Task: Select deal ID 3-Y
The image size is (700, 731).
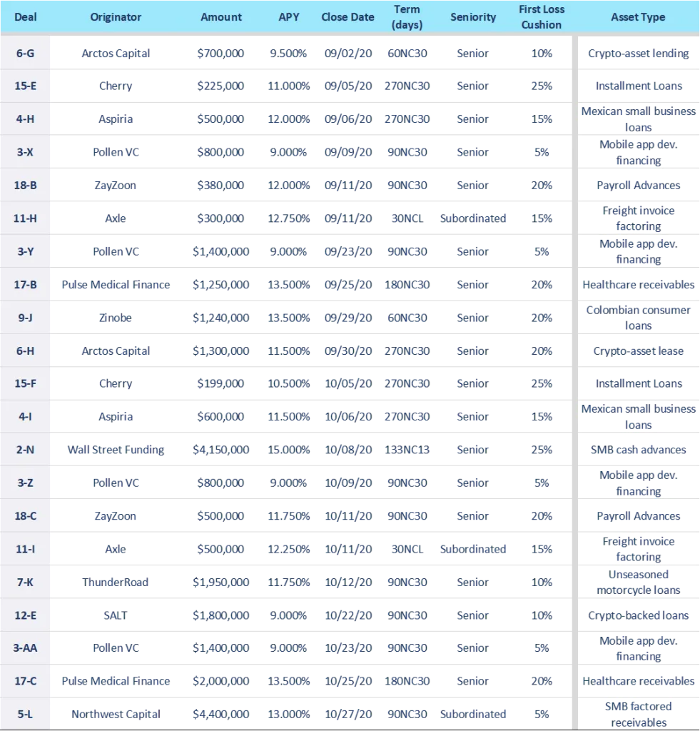Action: click(x=25, y=252)
